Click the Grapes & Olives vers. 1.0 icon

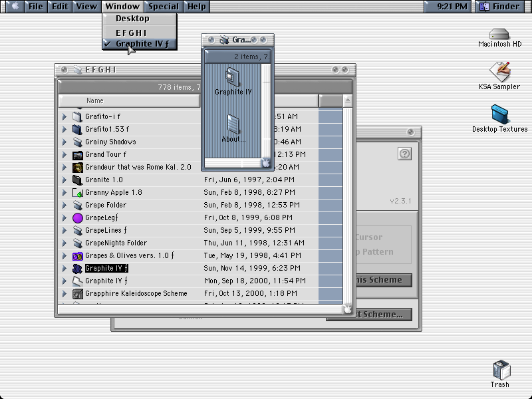(77, 256)
